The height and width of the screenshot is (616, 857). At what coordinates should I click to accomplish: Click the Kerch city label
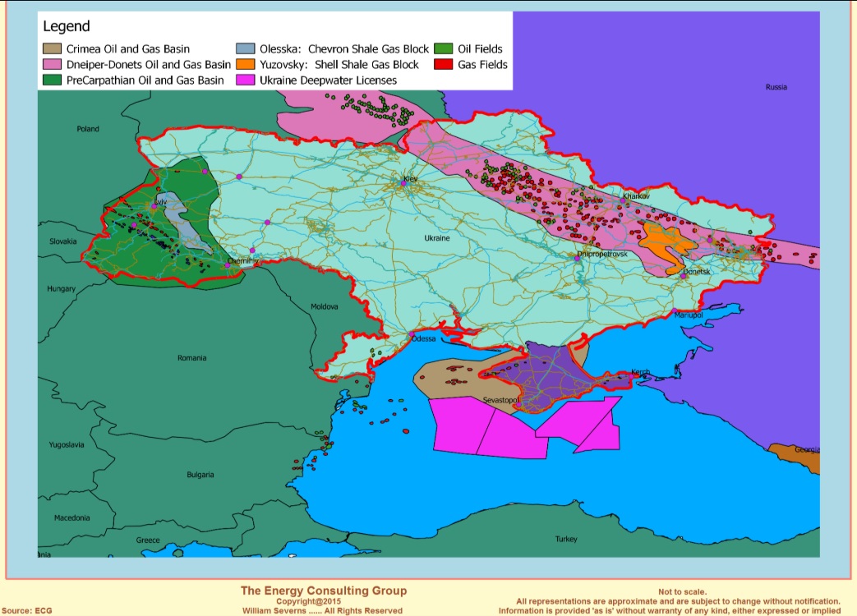(x=641, y=372)
